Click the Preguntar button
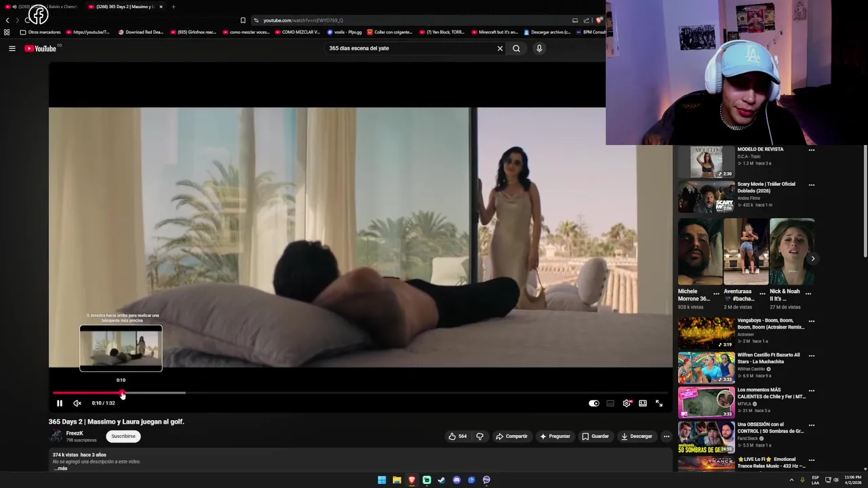Image resolution: width=868 pixels, height=488 pixels. pyautogui.click(x=555, y=436)
